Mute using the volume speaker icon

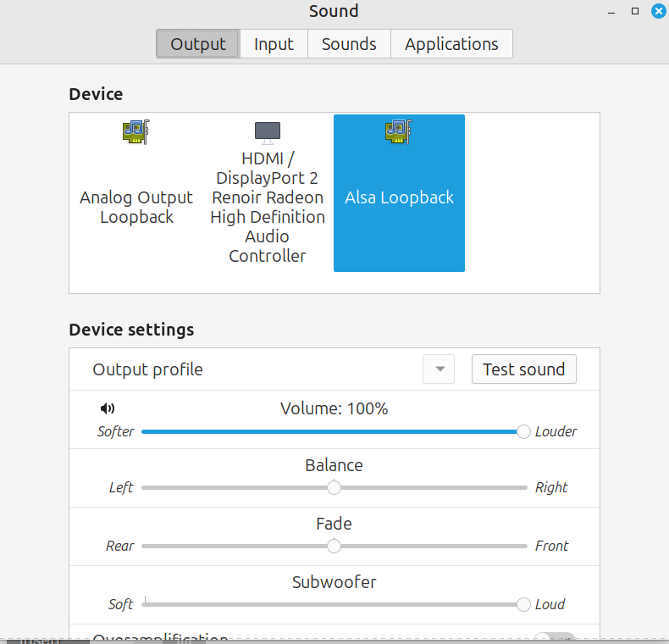pyautogui.click(x=108, y=408)
